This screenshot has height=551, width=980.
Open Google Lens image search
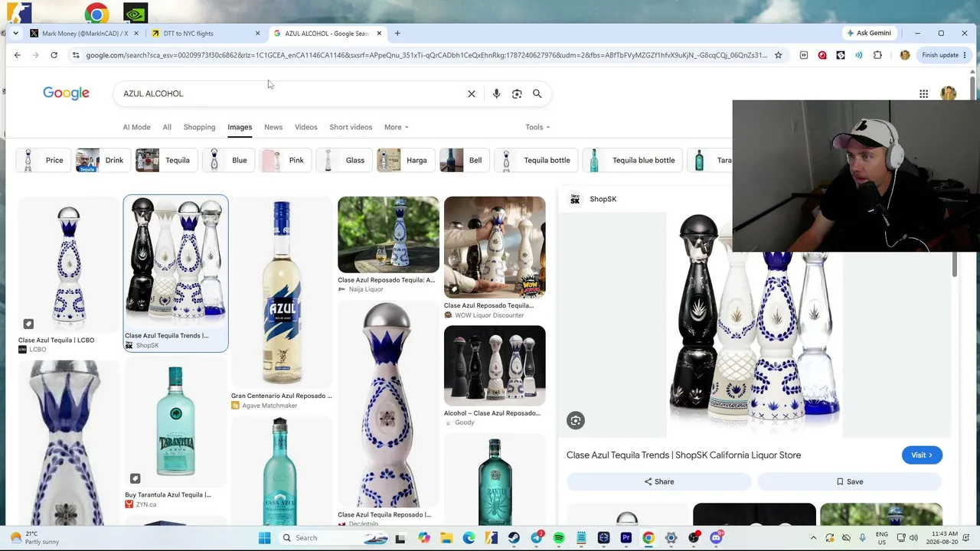click(517, 93)
